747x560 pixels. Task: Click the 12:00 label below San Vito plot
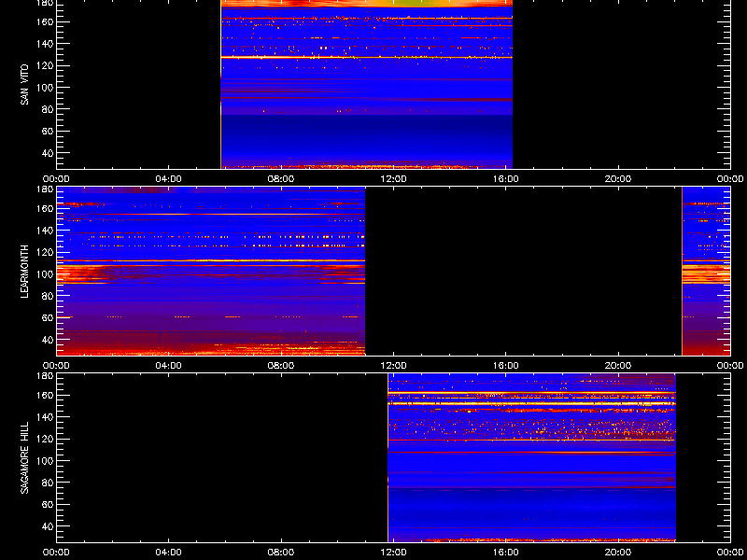coord(393,179)
